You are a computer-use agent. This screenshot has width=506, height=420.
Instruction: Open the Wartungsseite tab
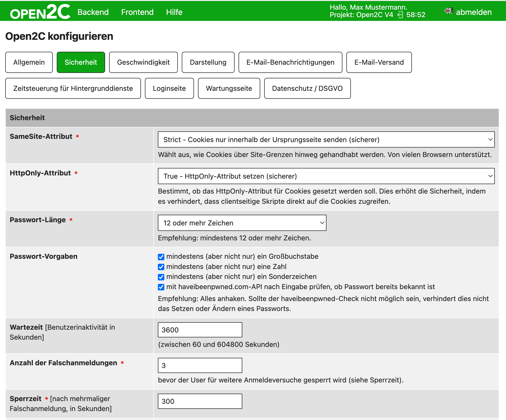[229, 88]
